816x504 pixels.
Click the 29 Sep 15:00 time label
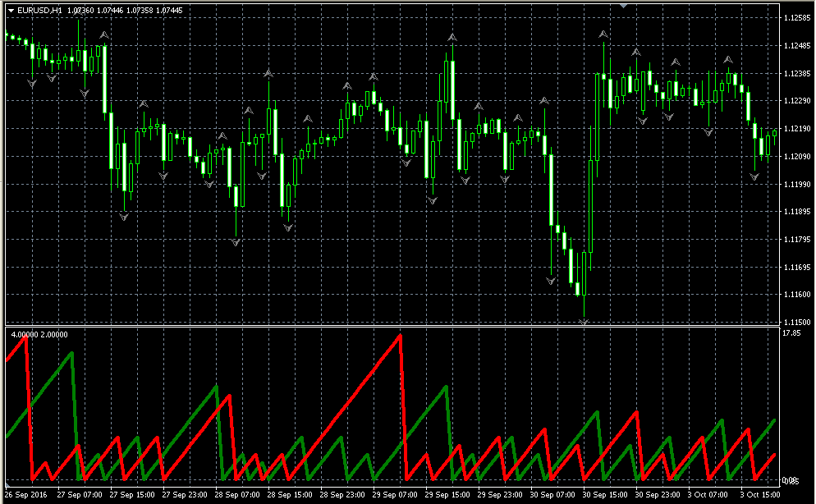pos(447,495)
